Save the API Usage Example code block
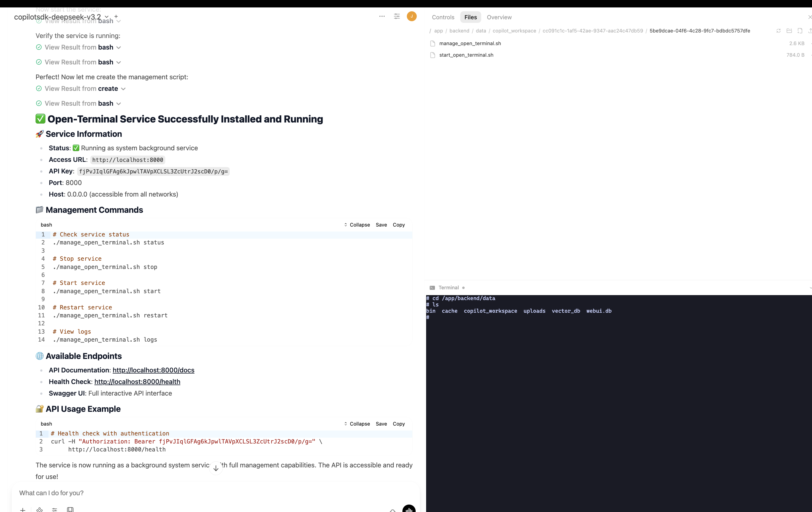The height and width of the screenshot is (512, 812). click(381, 424)
